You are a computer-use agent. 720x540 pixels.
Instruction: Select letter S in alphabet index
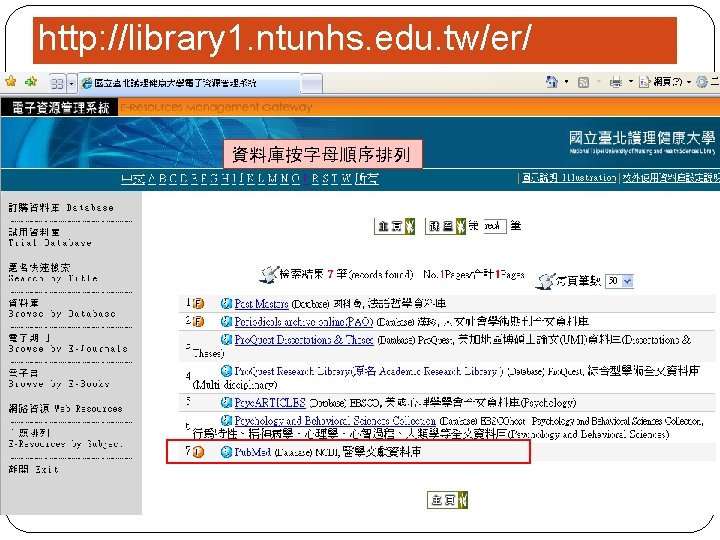[x=326, y=179]
